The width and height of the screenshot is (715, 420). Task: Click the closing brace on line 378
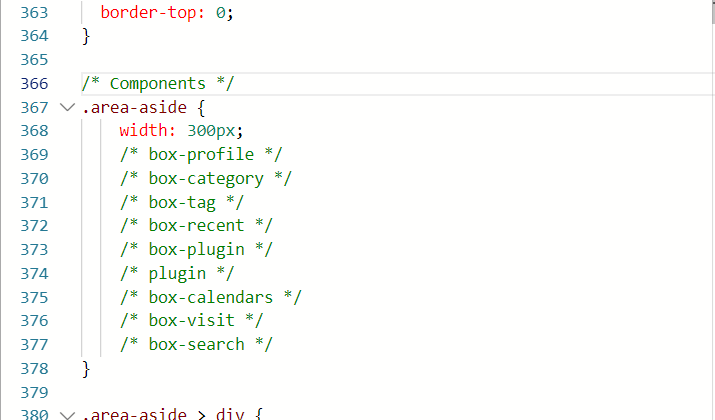tap(86, 368)
